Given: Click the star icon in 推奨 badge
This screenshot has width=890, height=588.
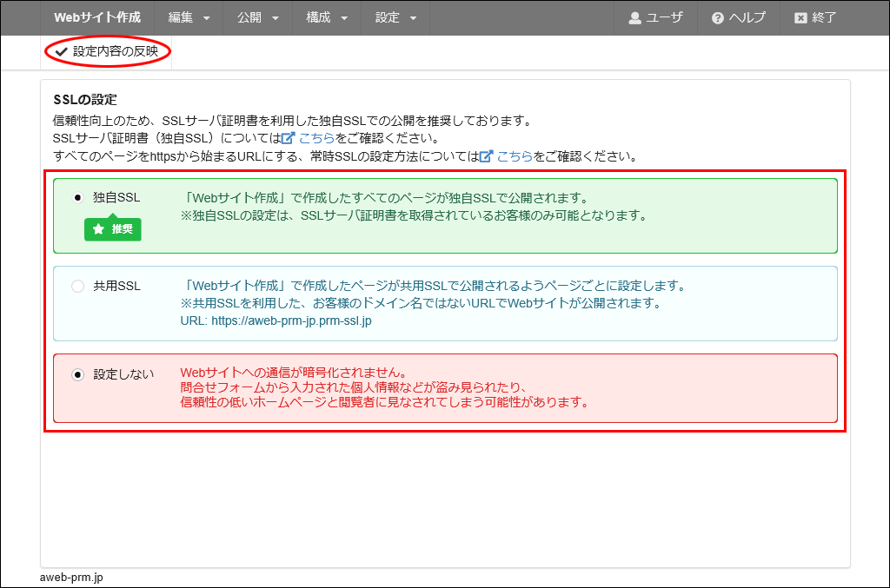Looking at the screenshot, I should coord(98,229).
